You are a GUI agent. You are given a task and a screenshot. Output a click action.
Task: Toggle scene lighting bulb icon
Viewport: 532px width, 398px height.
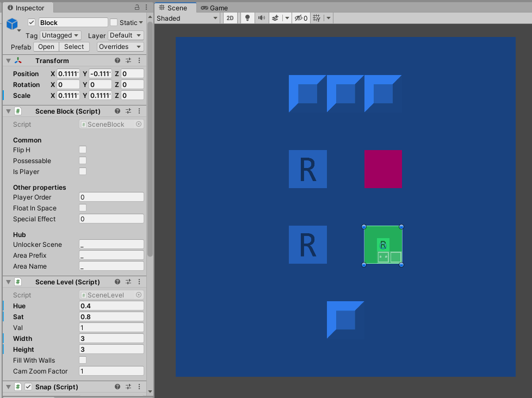(x=248, y=18)
